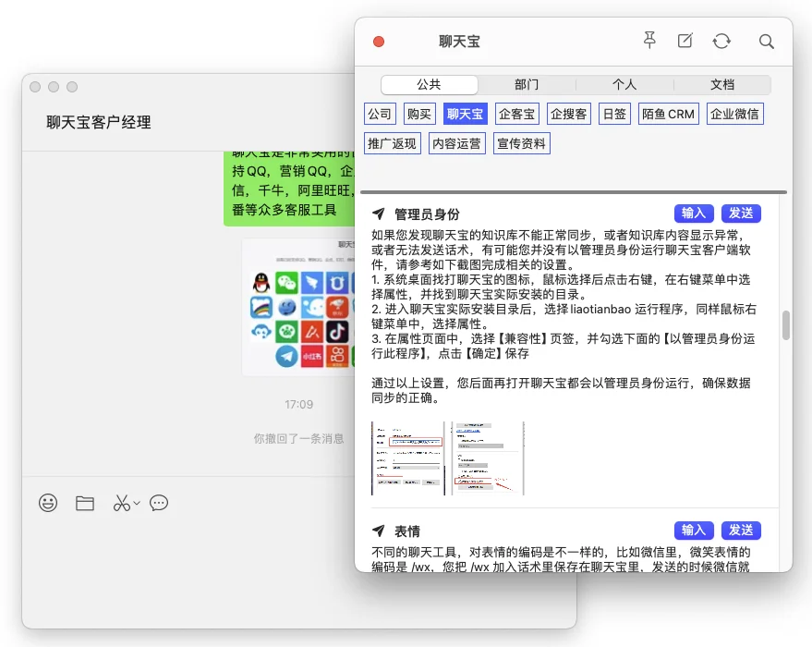Select the 推广返现 category tag
Viewport: 812px width, 647px height.
tap(392, 143)
